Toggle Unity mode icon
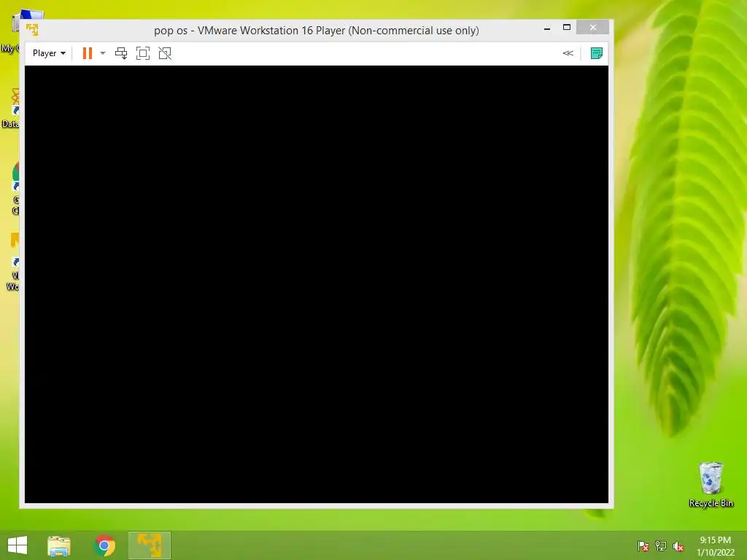747x560 pixels. [165, 53]
